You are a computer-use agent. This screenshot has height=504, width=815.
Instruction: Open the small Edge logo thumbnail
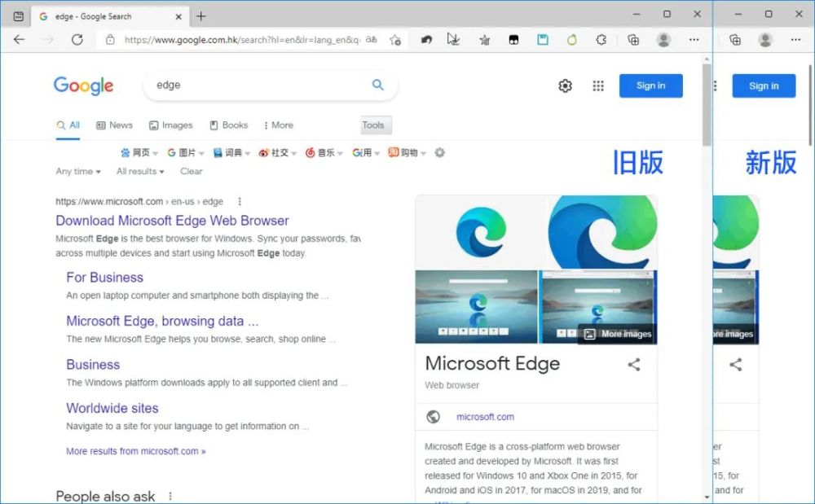click(x=481, y=232)
